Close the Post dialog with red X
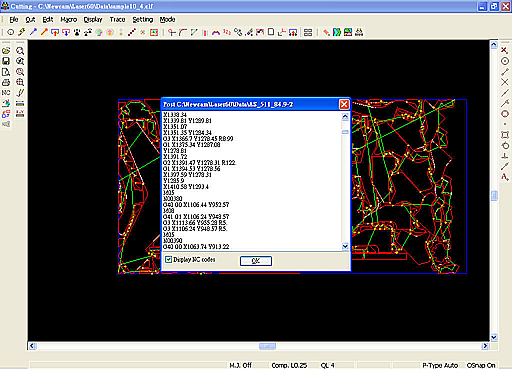The image size is (512, 369). pyautogui.click(x=344, y=104)
